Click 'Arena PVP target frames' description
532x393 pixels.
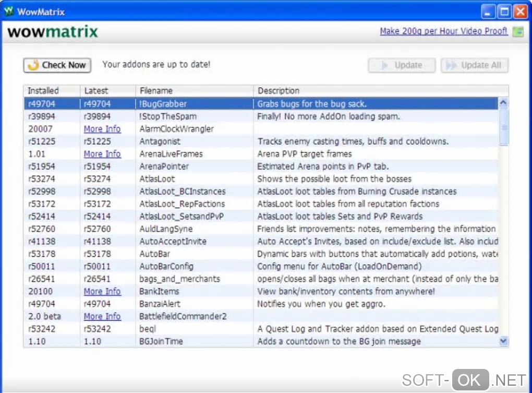click(x=305, y=154)
